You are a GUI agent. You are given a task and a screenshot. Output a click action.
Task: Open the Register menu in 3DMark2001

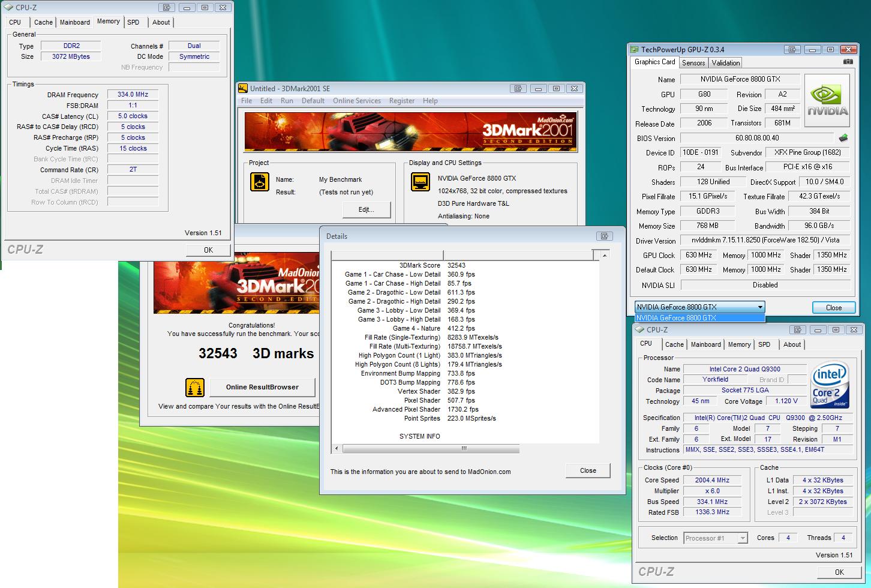[x=402, y=101]
